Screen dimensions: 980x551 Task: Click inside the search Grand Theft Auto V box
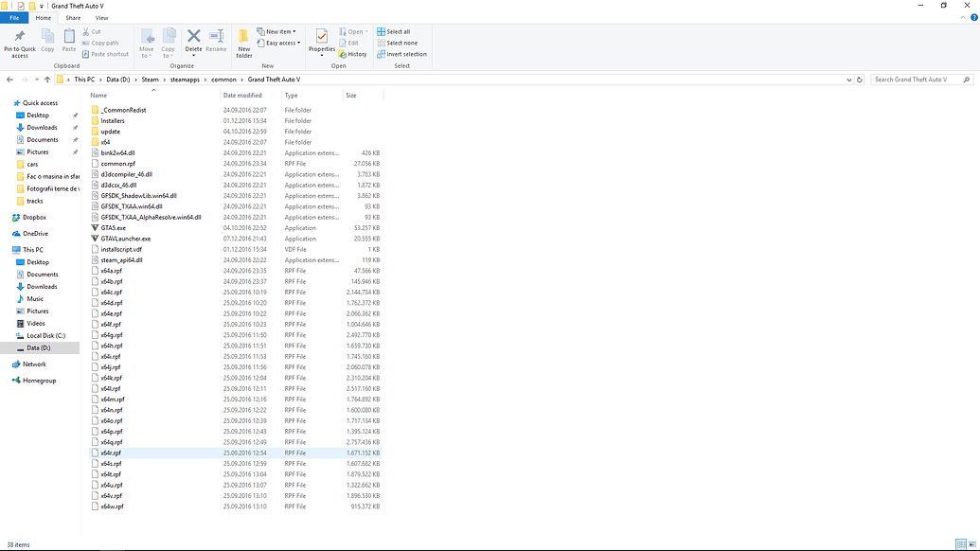[x=920, y=80]
